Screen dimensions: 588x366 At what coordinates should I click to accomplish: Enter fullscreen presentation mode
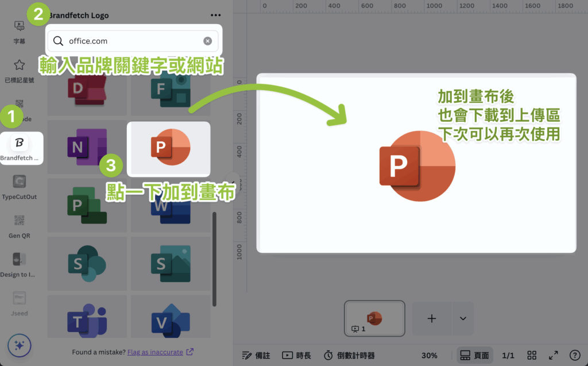point(554,355)
